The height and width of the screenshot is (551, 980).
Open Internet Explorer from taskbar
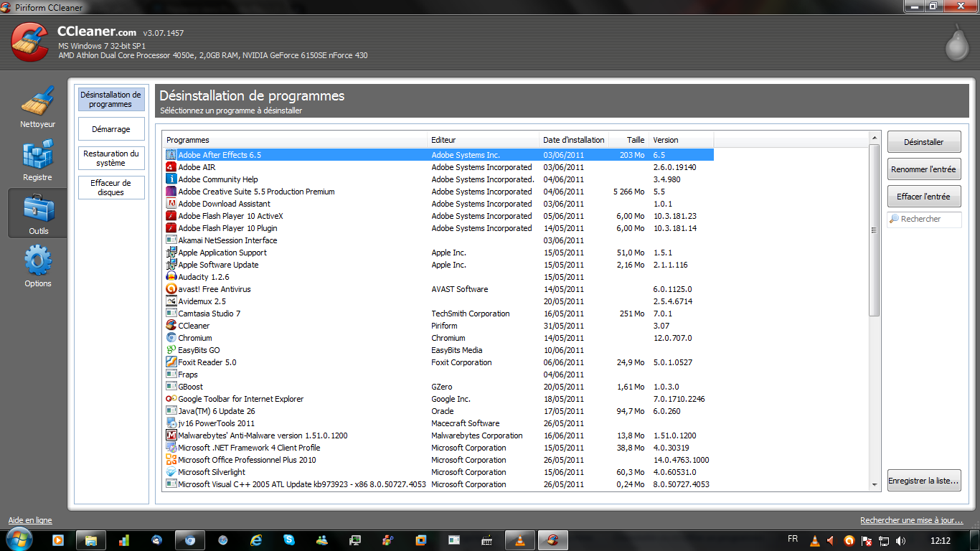[x=256, y=540]
